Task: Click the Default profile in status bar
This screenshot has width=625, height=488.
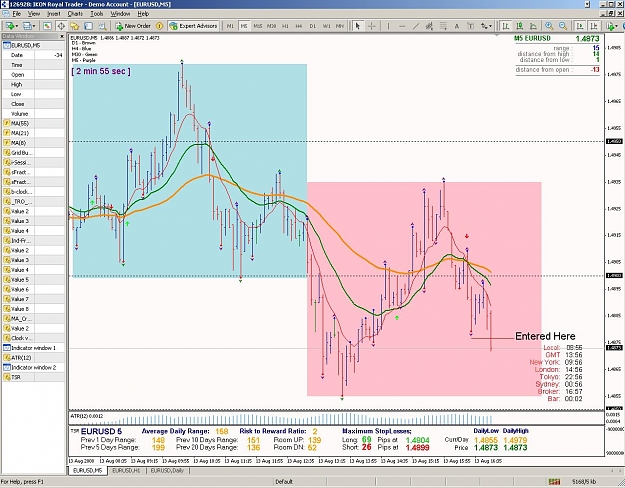Action: (x=284, y=482)
